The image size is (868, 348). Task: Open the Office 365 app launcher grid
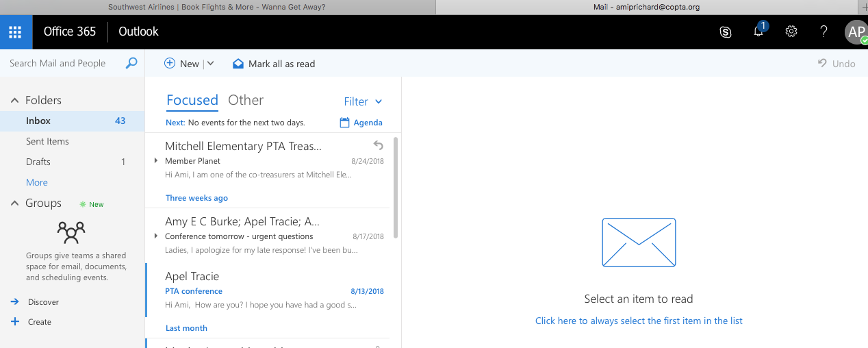(16, 32)
